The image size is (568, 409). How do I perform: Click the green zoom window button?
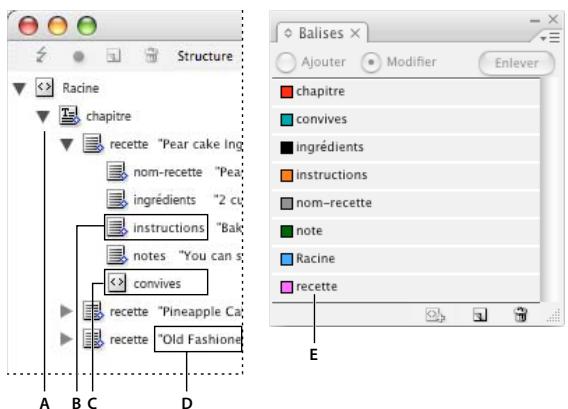87,26
